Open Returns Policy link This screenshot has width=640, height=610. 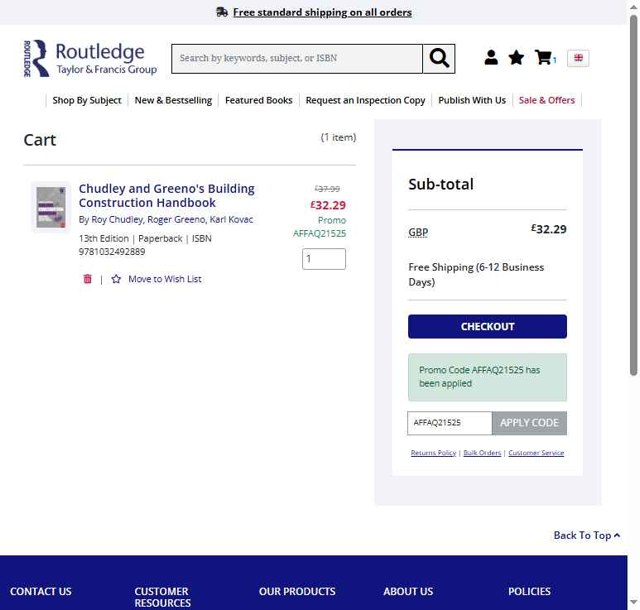433,453
